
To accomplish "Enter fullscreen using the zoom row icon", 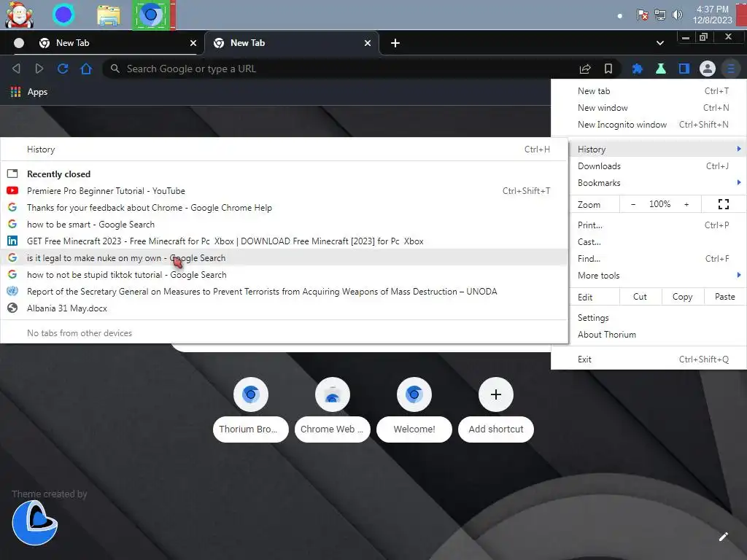I will tap(723, 204).
